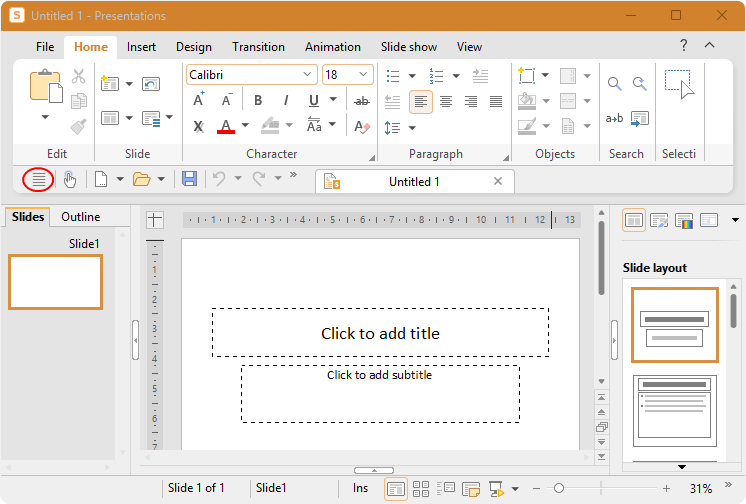Set paragraph alignment to justified
The width and height of the screenshot is (746, 504).
pyautogui.click(x=496, y=101)
